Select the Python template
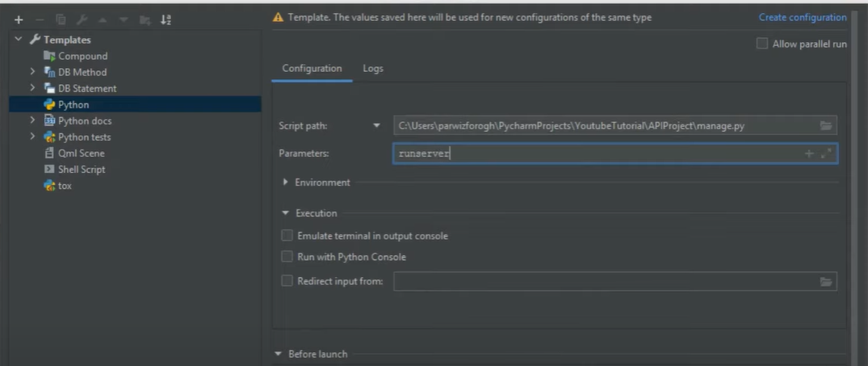This screenshot has height=366, width=868. 135,105
